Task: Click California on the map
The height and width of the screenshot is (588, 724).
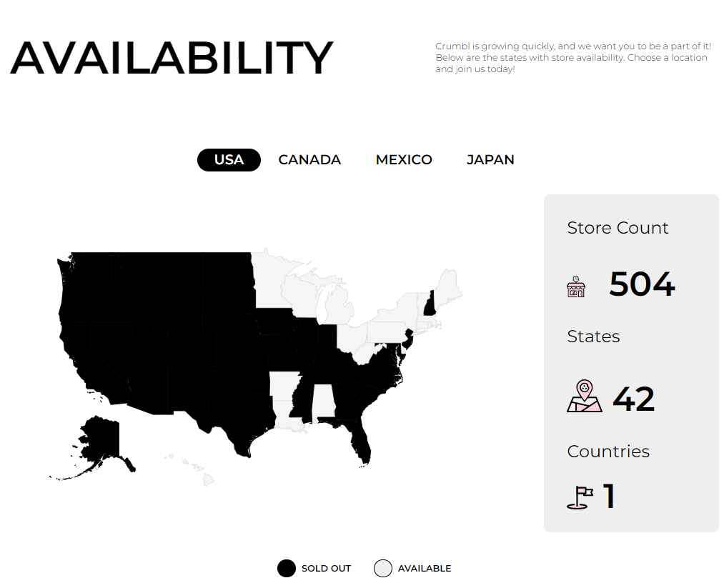Action: [86, 364]
